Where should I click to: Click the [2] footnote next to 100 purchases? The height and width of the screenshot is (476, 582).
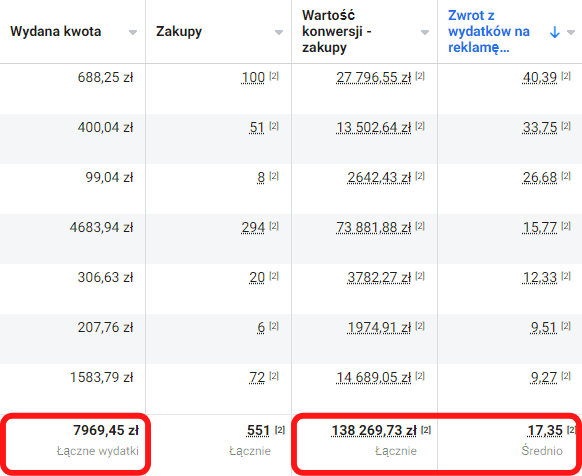pyautogui.click(x=274, y=76)
